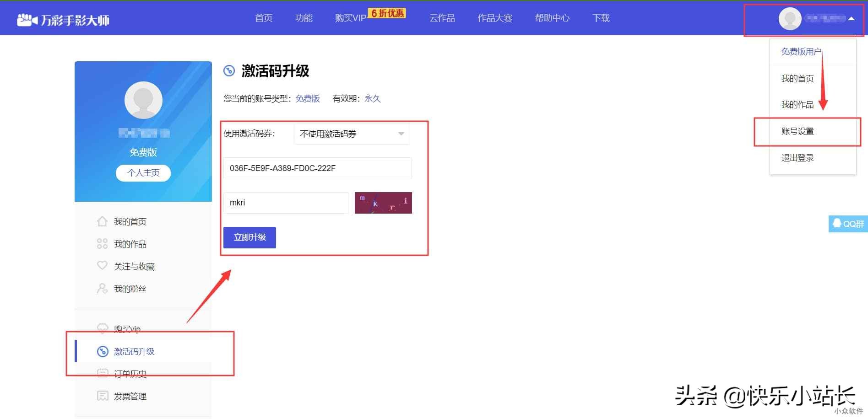Go to 购买VIP in the top navigation

[x=350, y=18]
